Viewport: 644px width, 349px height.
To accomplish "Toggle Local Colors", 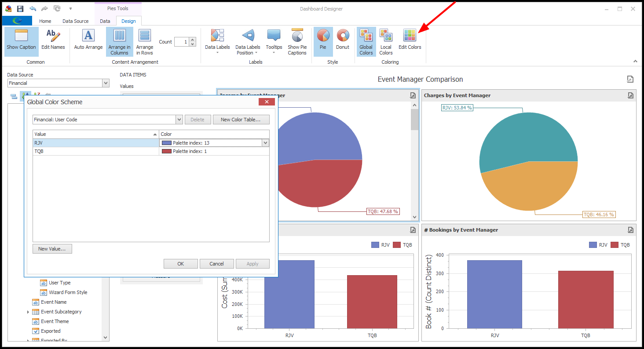I will click(x=386, y=41).
